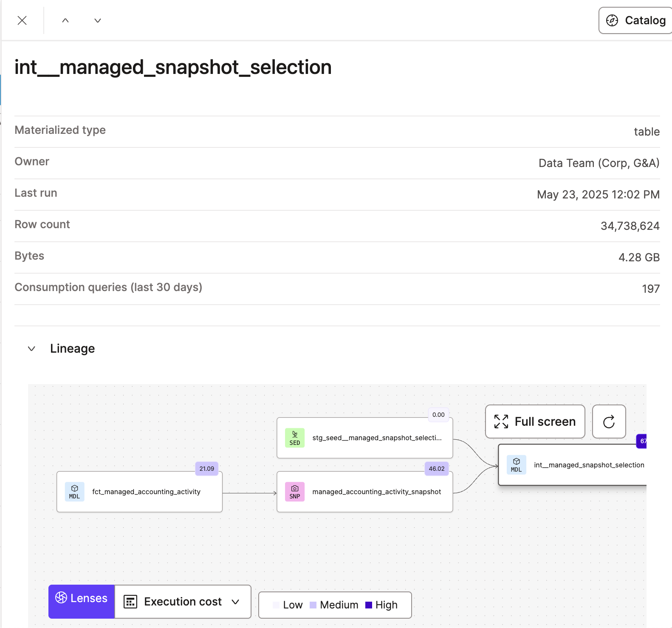The width and height of the screenshot is (672, 628).
Task: Go to previous item with up chevron
Action: [65, 20]
